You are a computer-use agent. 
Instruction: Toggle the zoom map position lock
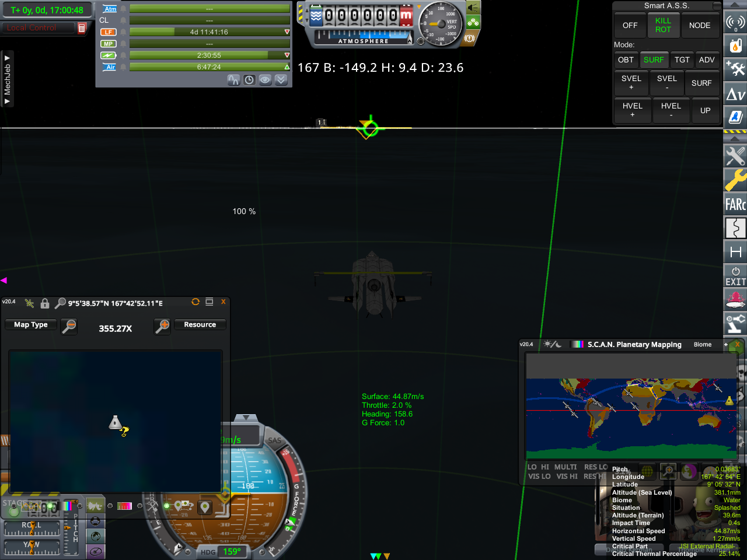pos(44,303)
